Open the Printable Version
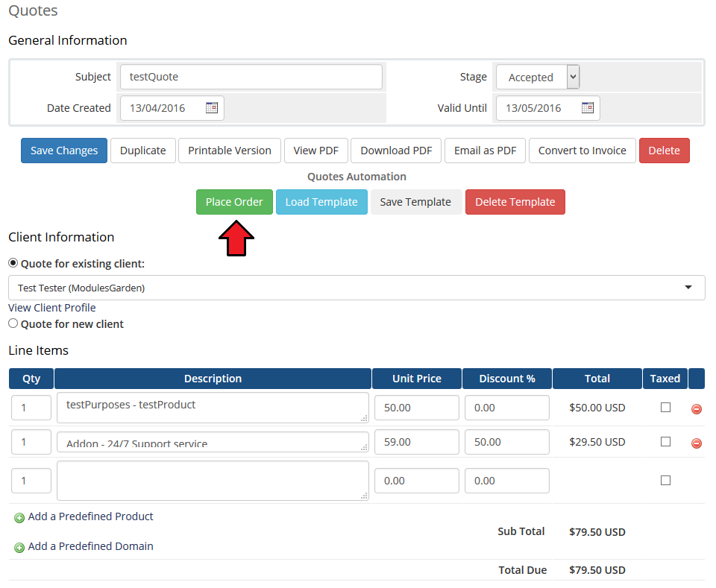This screenshot has width=716, height=588. click(230, 151)
